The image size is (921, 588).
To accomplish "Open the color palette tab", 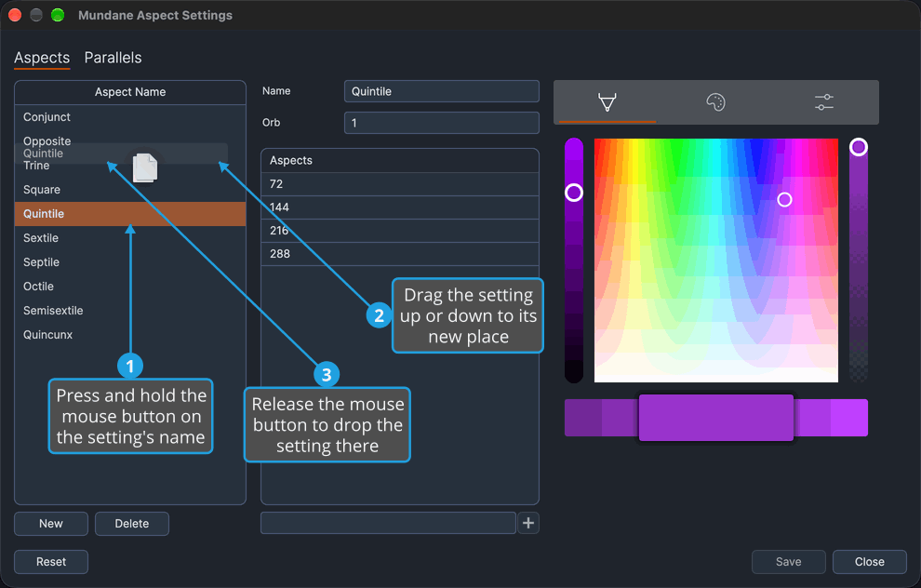I will pos(715,102).
